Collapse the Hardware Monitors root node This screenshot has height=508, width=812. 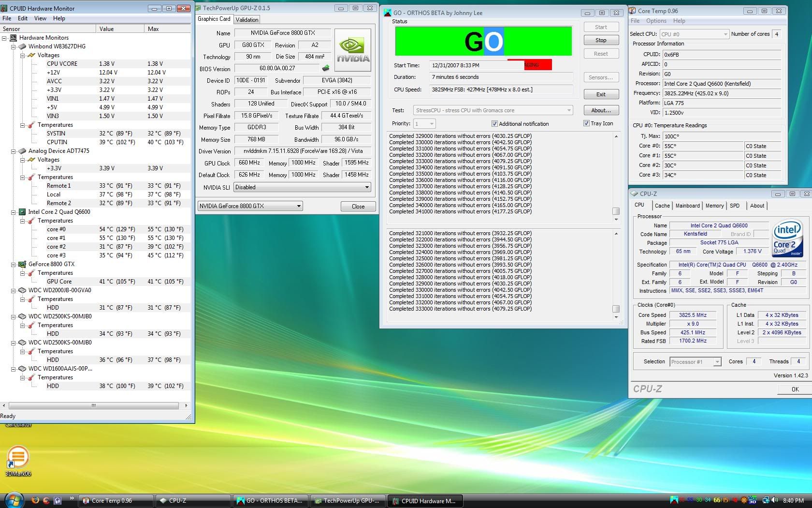(4, 38)
